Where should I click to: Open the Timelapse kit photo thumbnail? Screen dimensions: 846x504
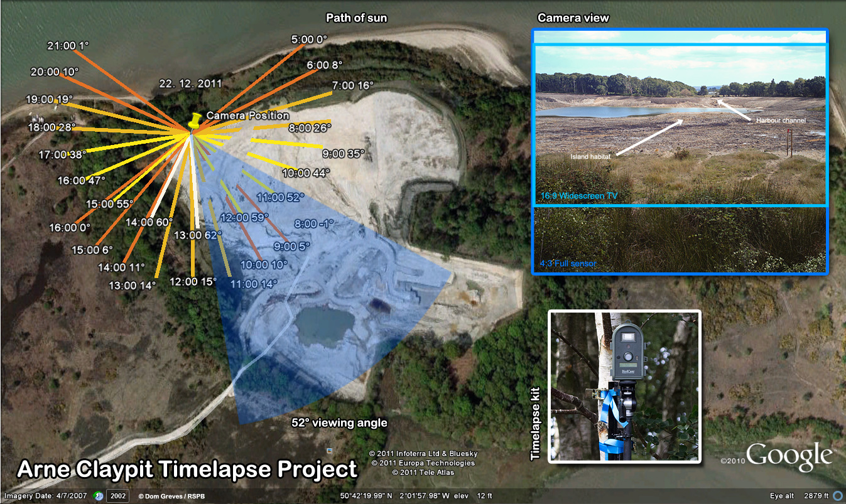pos(625,386)
